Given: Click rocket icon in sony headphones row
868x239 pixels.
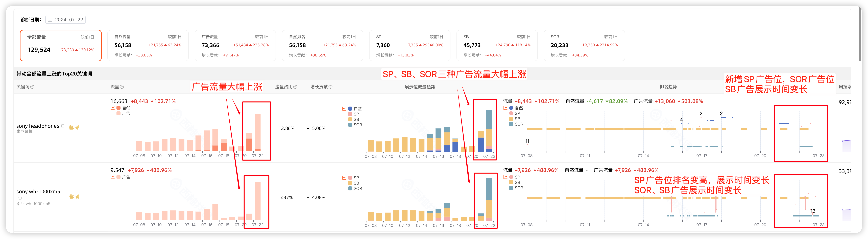Looking at the screenshot, I should click(77, 127).
